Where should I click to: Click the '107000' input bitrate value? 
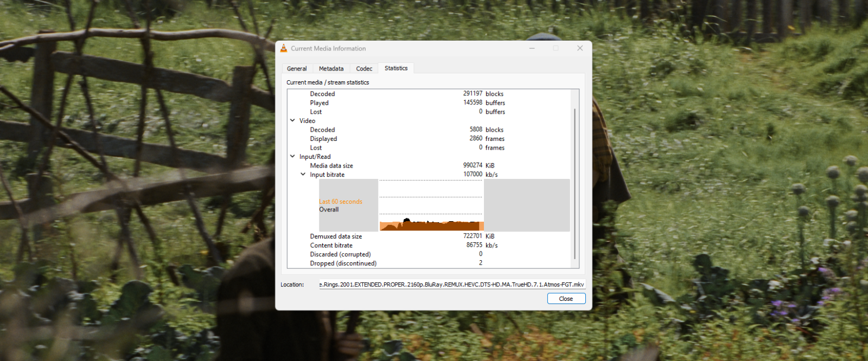coord(473,175)
